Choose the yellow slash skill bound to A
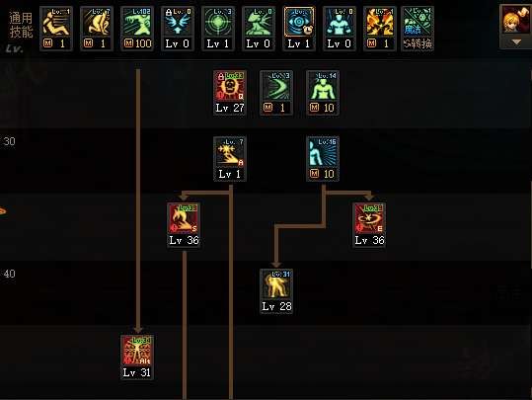The width and height of the screenshot is (532, 400). [230, 152]
